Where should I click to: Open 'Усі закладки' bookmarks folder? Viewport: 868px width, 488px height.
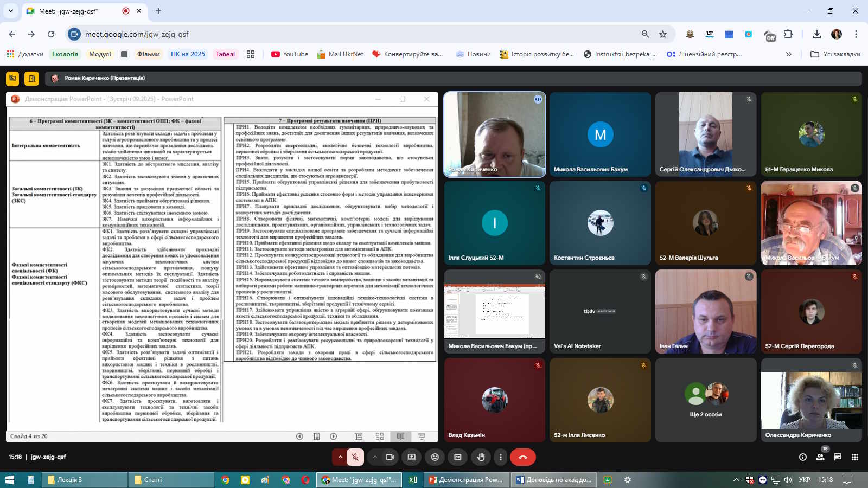click(x=835, y=54)
